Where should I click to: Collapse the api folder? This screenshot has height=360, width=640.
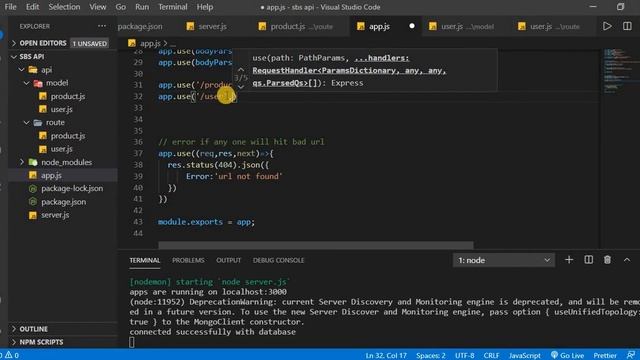click(22, 70)
